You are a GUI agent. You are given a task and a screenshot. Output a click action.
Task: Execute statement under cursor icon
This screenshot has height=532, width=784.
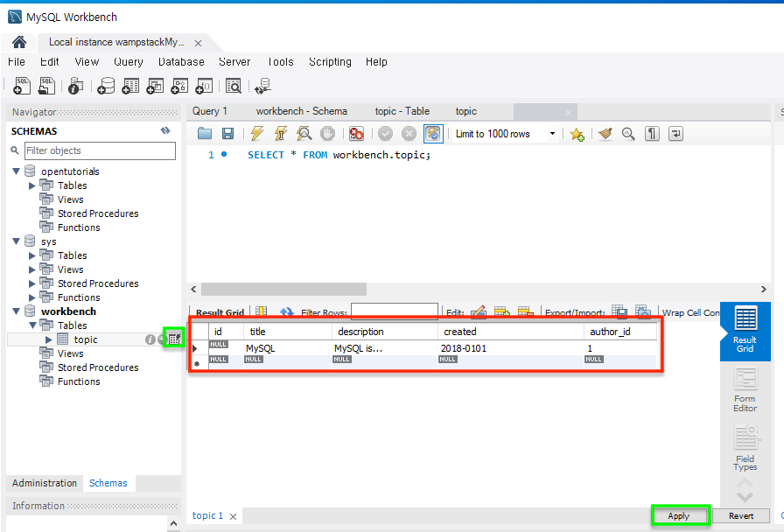tap(281, 134)
